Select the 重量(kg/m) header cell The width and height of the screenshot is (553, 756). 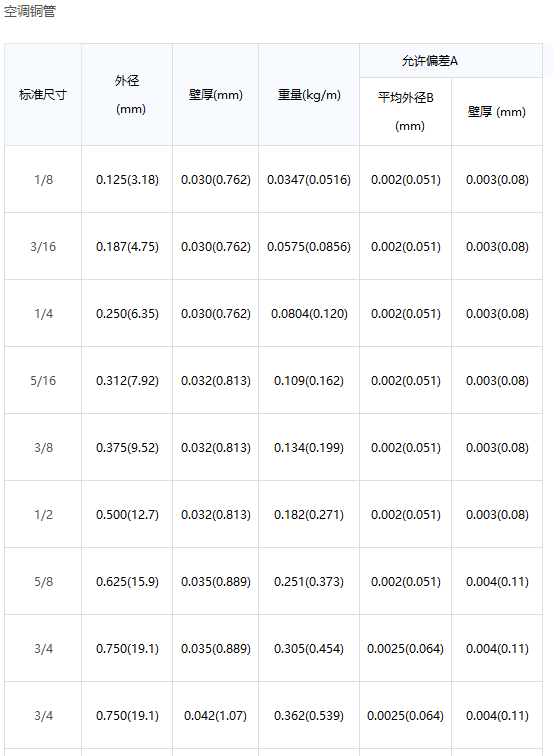(x=309, y=94)
